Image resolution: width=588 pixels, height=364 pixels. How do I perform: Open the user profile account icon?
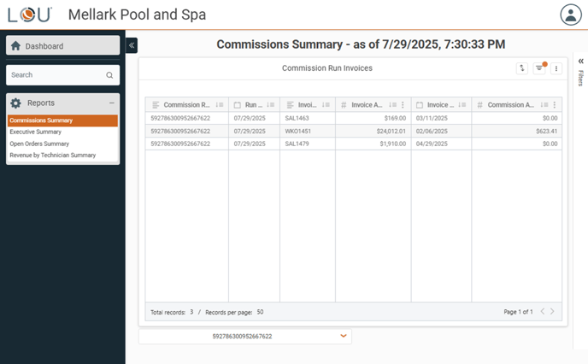[x=570, y=15]
